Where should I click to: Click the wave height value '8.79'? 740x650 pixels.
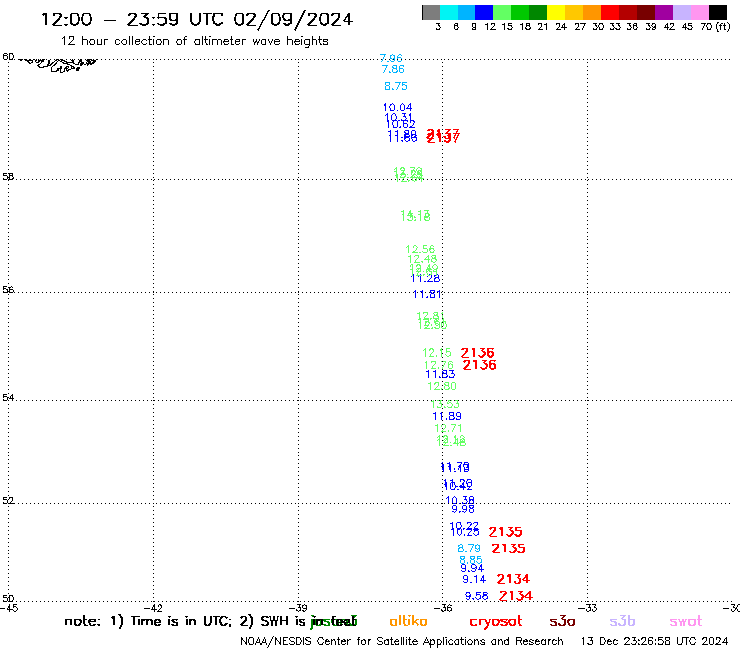click(x=469, y=549)
